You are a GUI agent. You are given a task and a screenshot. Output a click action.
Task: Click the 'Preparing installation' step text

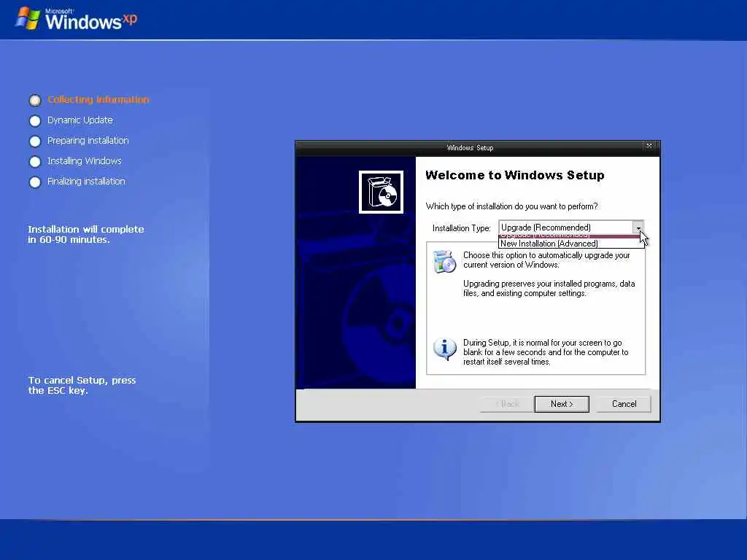tap(88, 141)
